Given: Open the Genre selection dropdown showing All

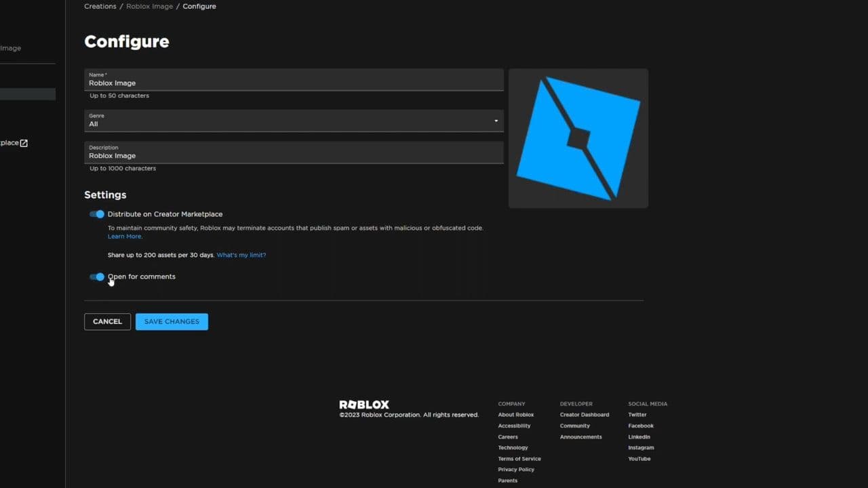Looking at the screenshot, I should click(292, 121).
